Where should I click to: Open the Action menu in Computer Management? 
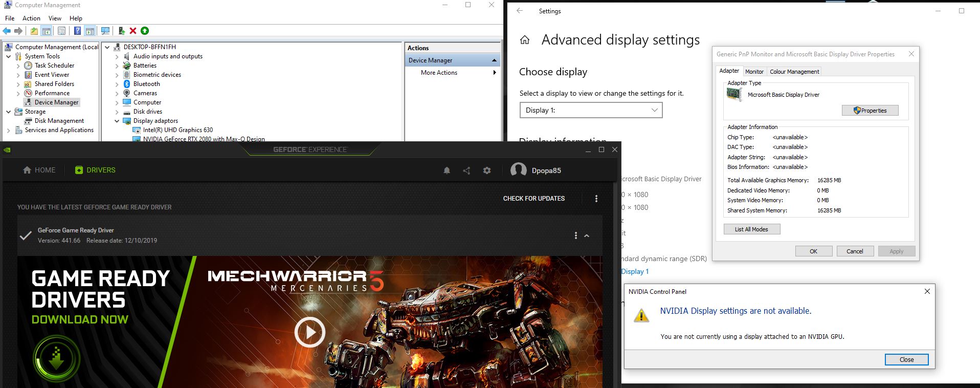pos(31,18)
